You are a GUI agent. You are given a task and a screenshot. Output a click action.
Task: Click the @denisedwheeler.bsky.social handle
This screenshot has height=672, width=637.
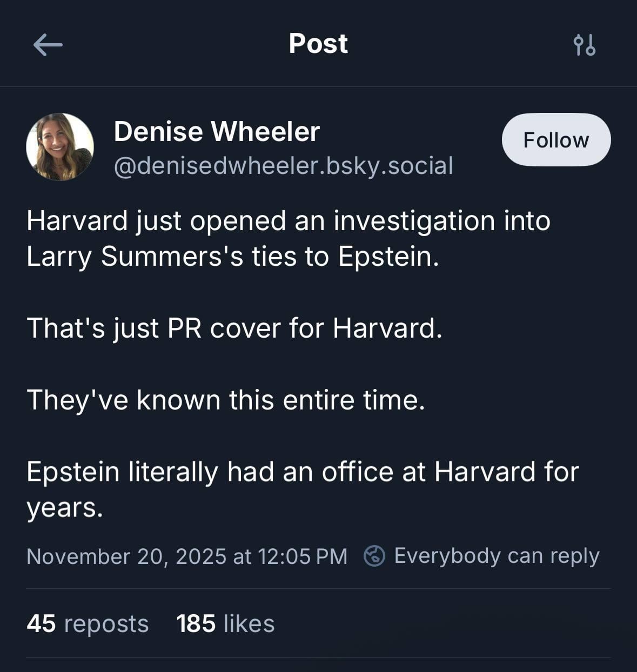pos(283,166)
